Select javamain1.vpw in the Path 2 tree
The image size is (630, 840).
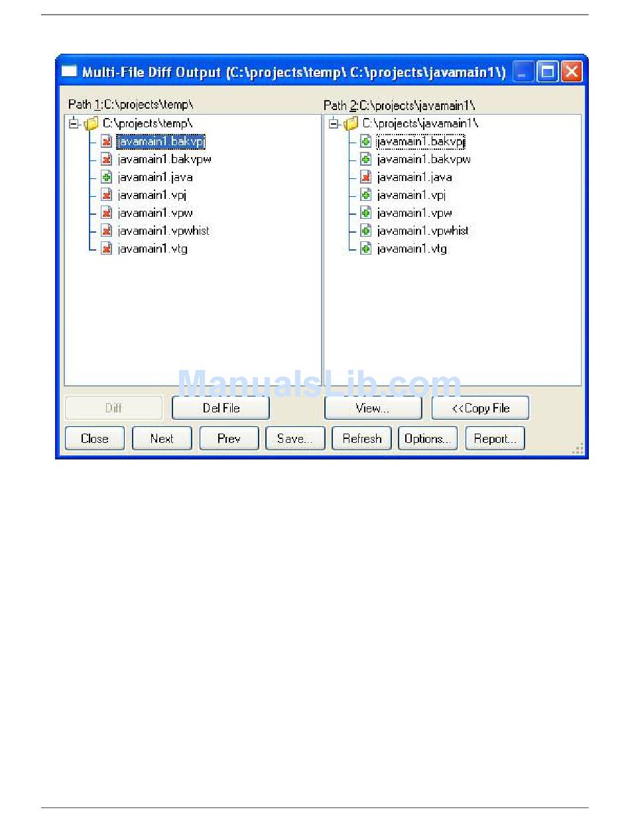click(414, 213)
